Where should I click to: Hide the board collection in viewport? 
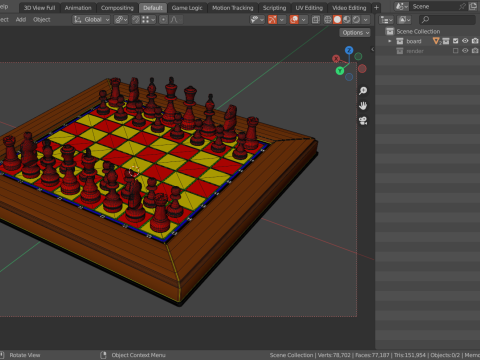click(x=465, y=41)
